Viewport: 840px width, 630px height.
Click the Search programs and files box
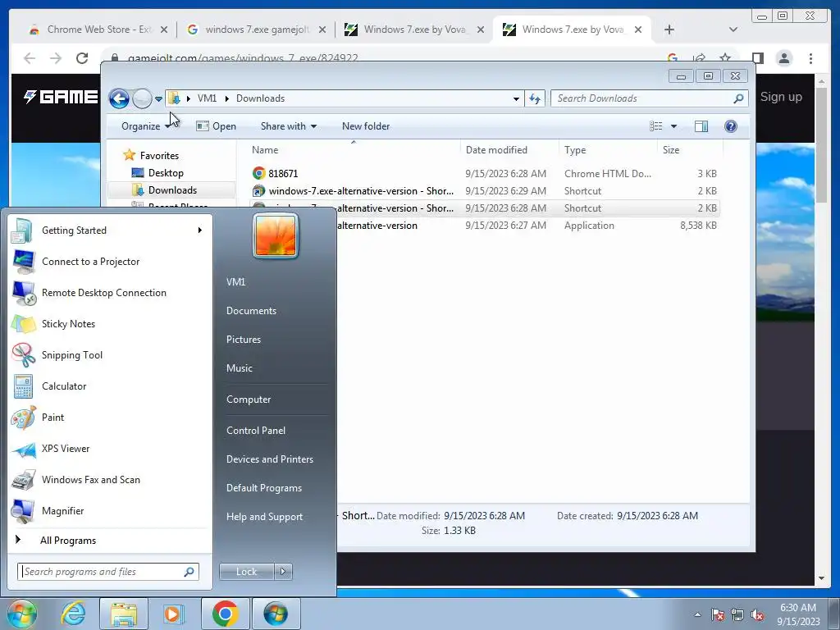[108, 572]
